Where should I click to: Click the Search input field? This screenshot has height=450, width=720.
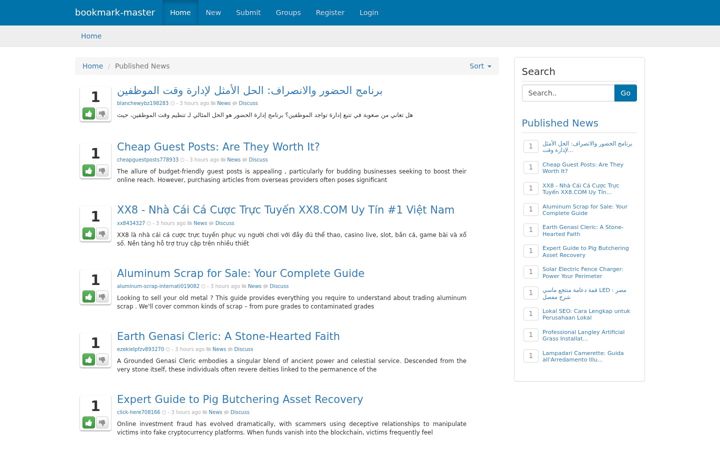[568, 93]
